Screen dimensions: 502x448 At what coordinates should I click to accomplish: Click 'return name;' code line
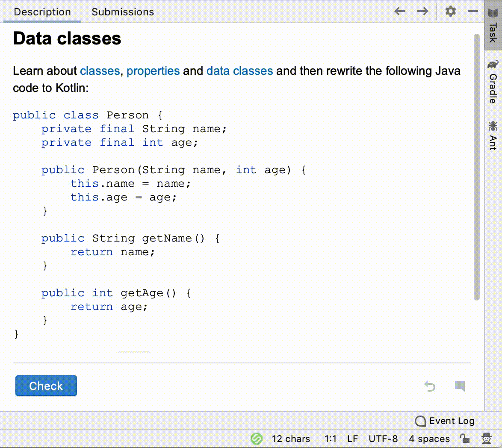[112, 252]
